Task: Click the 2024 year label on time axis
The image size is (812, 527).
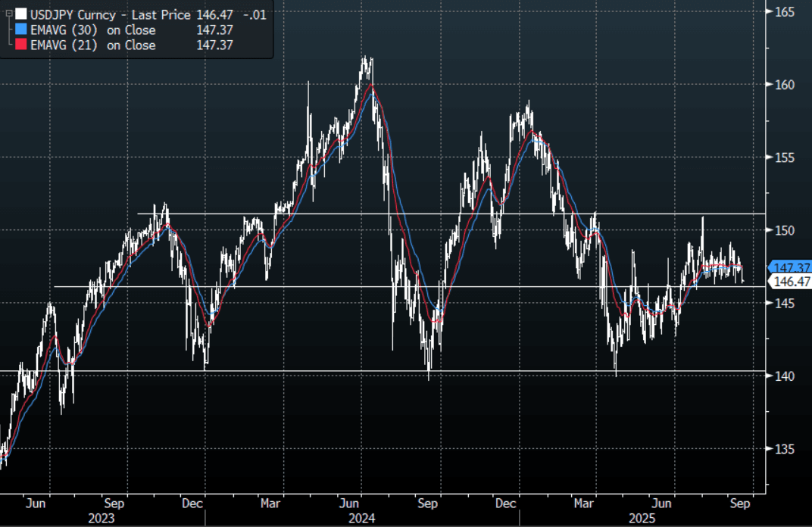Action: click(361, 518)
